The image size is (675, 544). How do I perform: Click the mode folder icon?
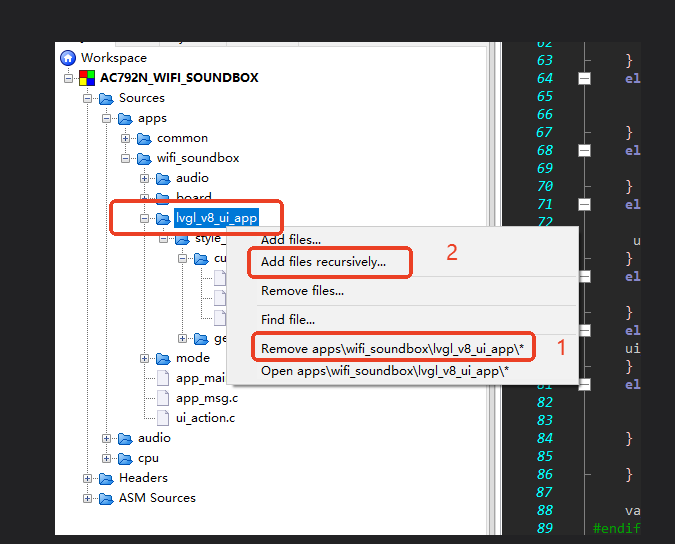click(x=163, y=359)
